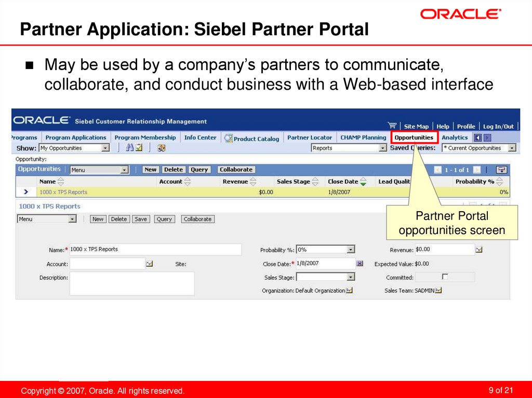The height and width of the screenshot is (398, 532).
Task: Click the blue drill-down arrow on TPS Reports row
Action: coord(25,191)
